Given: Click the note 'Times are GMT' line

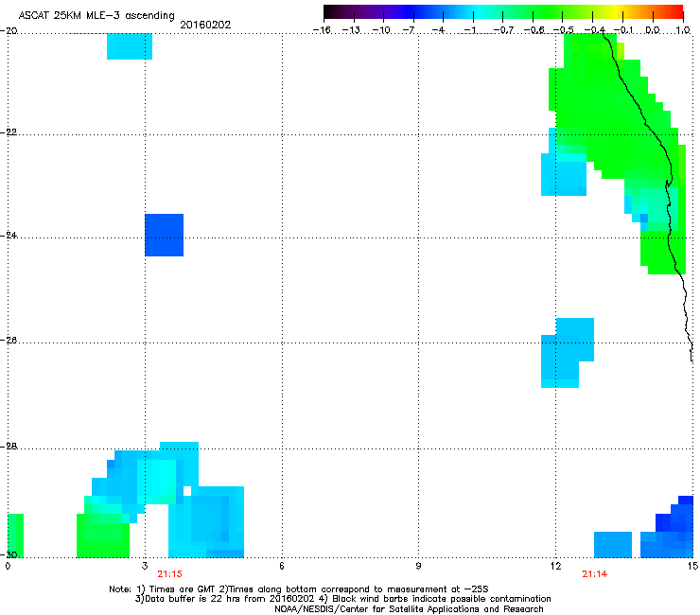Looking at the screenshot, I should [298, 589].
